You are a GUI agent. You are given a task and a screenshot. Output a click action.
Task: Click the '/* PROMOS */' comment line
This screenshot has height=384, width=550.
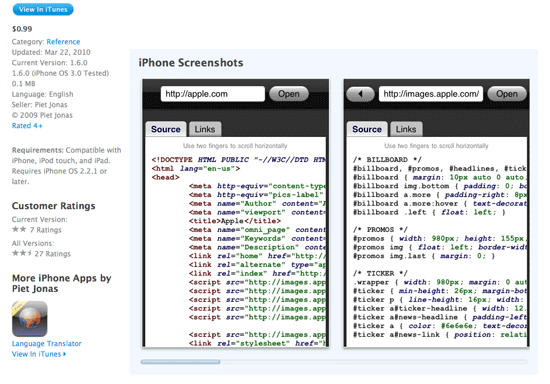[380, 230]
